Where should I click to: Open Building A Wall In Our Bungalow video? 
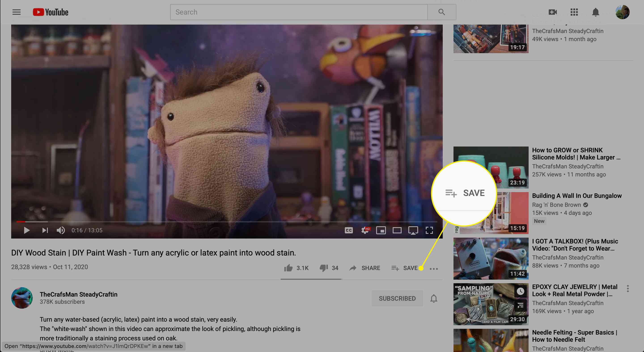(577, 196)
